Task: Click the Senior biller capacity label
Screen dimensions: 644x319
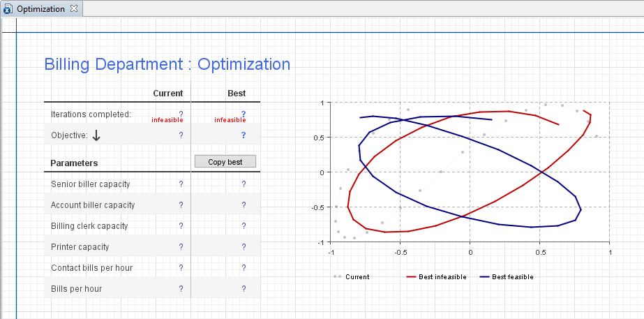Action: coord(91,184)
